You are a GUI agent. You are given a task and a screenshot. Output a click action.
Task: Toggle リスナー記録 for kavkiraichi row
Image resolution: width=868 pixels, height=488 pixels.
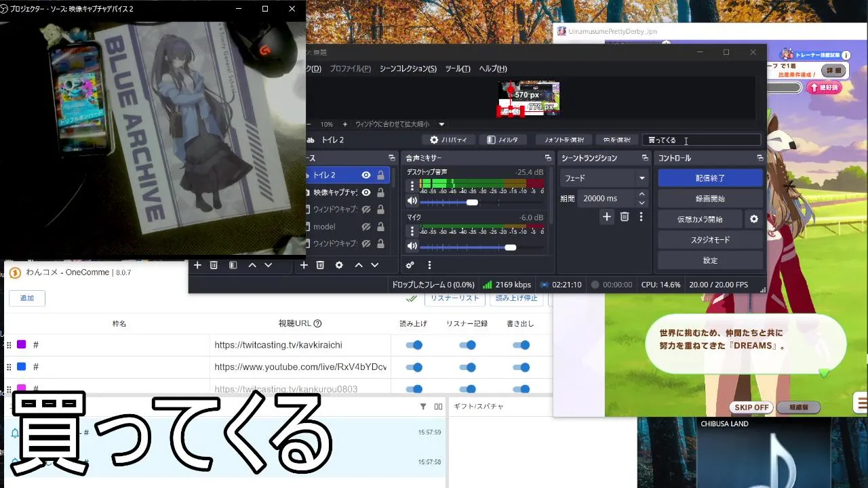click(467, 345)
